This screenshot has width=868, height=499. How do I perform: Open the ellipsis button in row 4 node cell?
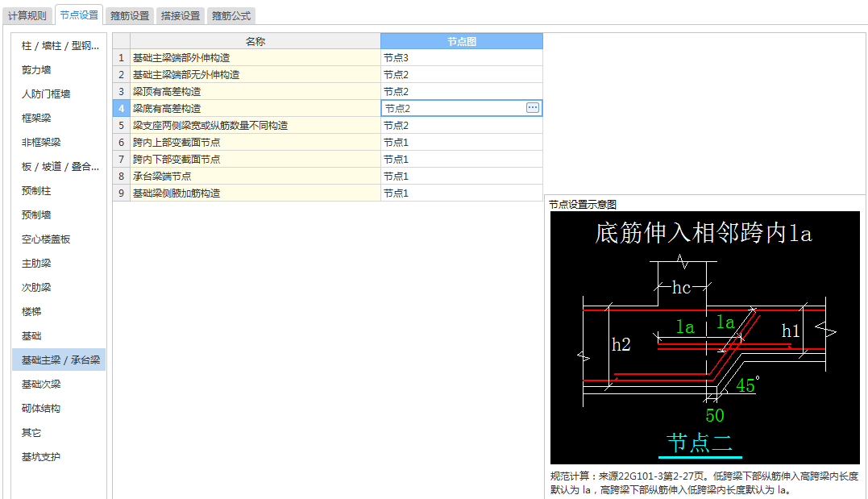(533, 108)
